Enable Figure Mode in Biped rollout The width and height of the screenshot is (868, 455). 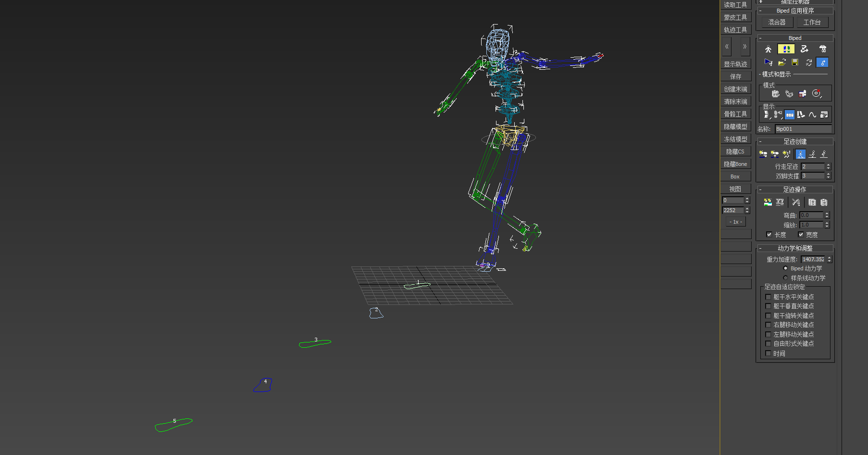point(768,49)
